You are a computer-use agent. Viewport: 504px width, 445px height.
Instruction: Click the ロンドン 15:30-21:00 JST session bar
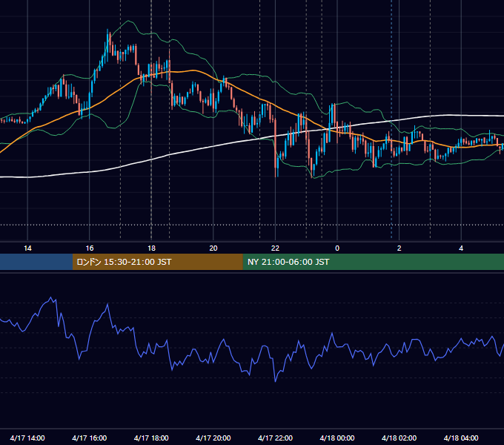pos(157,262)
